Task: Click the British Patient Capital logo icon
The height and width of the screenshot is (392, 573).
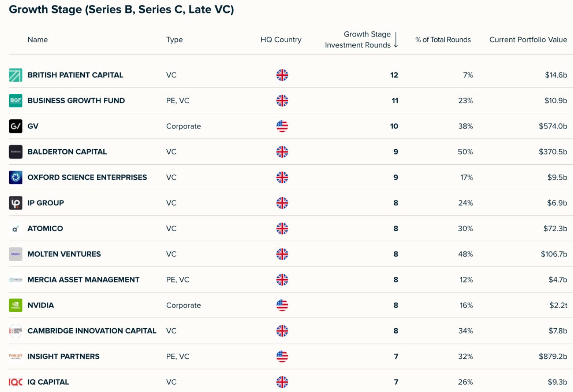Action: point(16,75)
